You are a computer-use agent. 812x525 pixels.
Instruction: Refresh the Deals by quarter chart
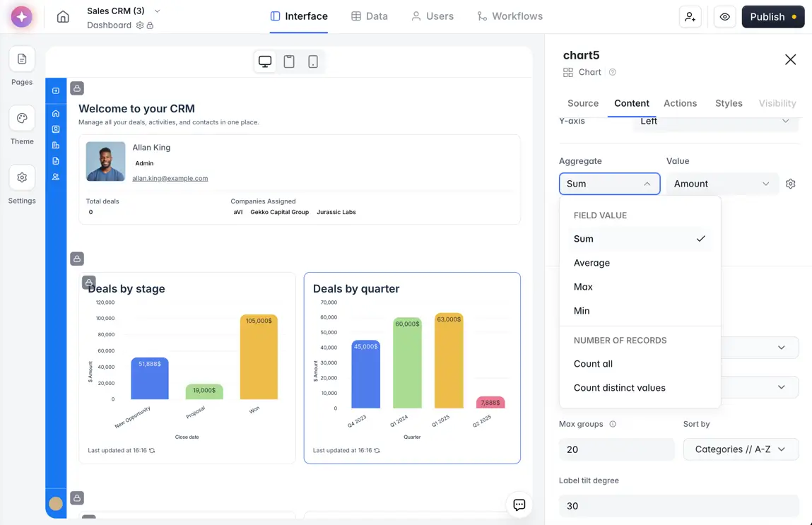click(377, 450)
